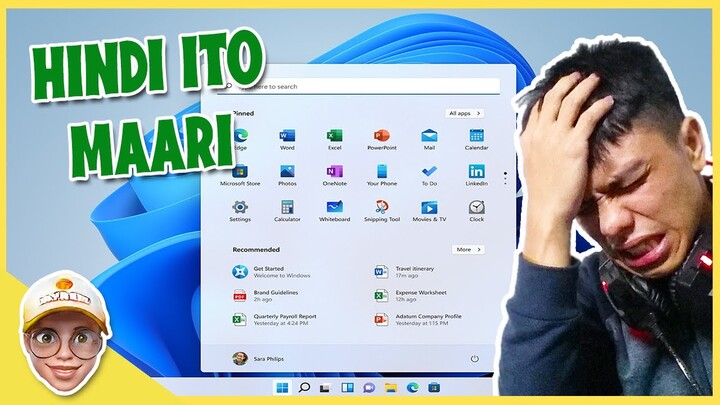This screenshot has width=720, height=405.
Task: Expand All apps list
Action: pos(464,113)
